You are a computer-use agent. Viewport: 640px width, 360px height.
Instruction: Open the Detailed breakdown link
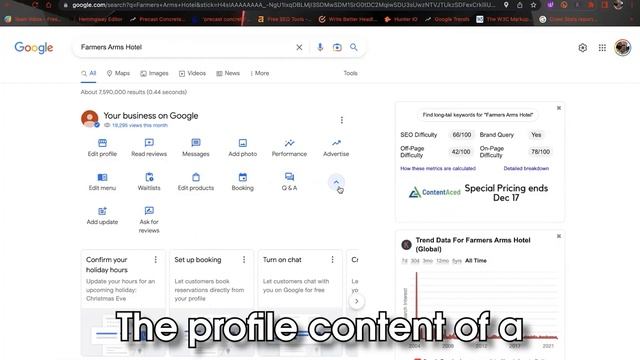526,169
